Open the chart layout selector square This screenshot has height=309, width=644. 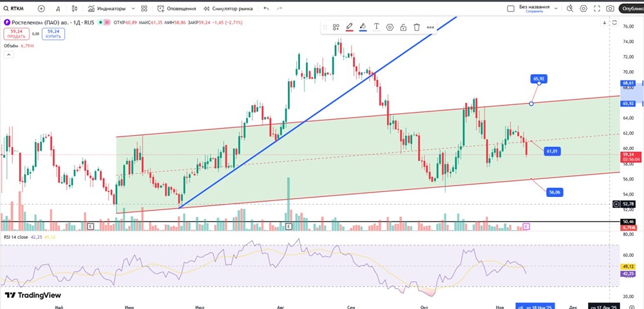[511, 8]
